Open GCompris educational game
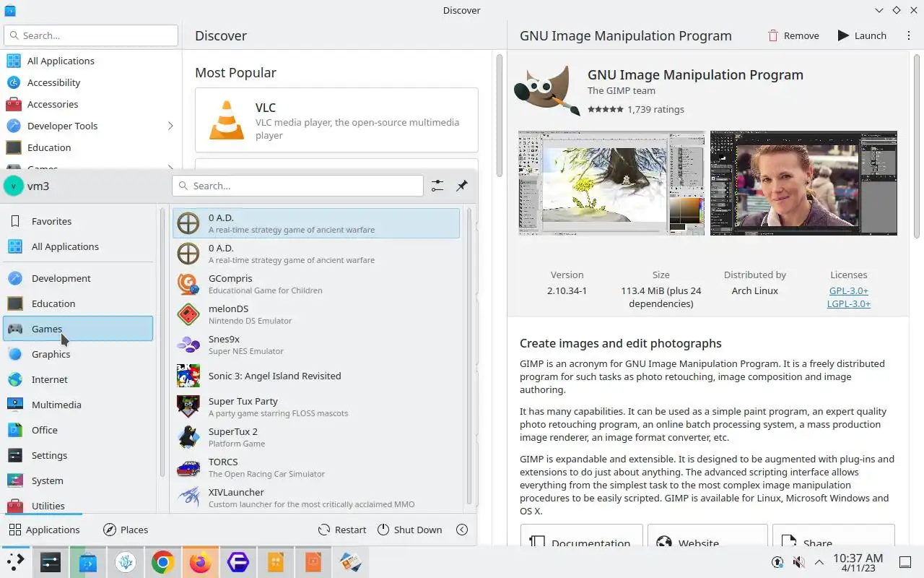The image size is (924, 578). click(x=316, y=284)
